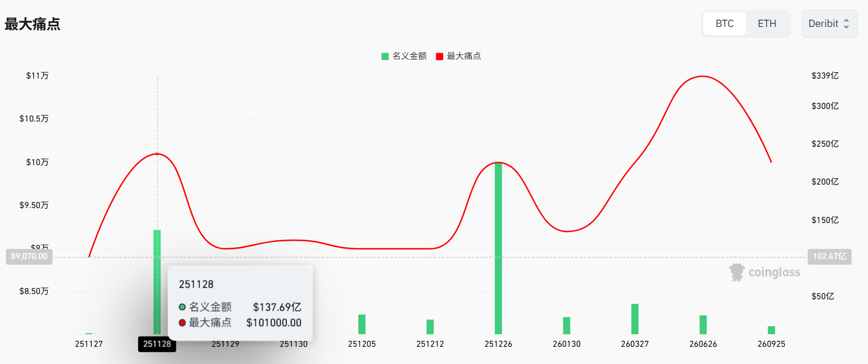Click the 251129 x-axis date label
The width and height of the screenshot is (868, 364).
(x=225, y=344)
